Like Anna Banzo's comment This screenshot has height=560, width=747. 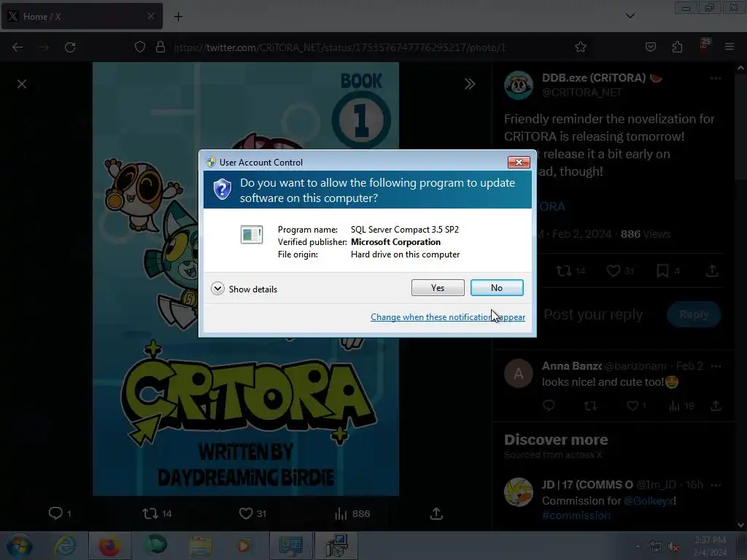pyautogui.click(x=632, y=405)
